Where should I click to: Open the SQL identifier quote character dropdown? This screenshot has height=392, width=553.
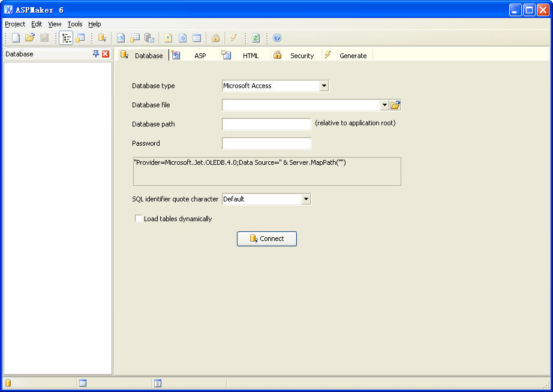click(x=306, y=198)
